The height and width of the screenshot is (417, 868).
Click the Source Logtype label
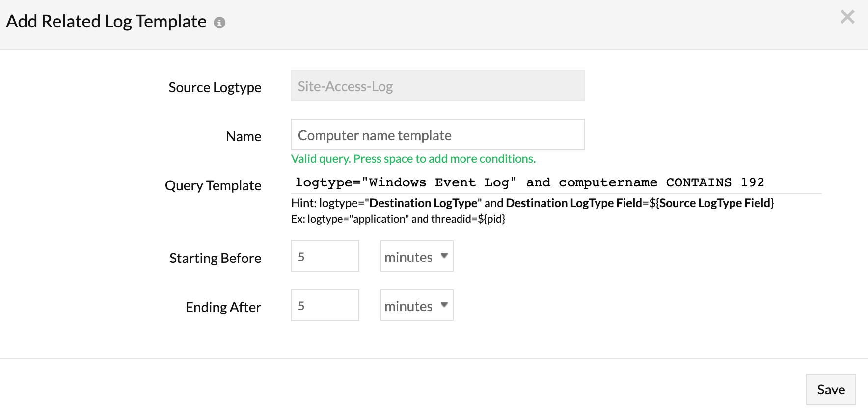pyautogui.click(x=215, y=87)
